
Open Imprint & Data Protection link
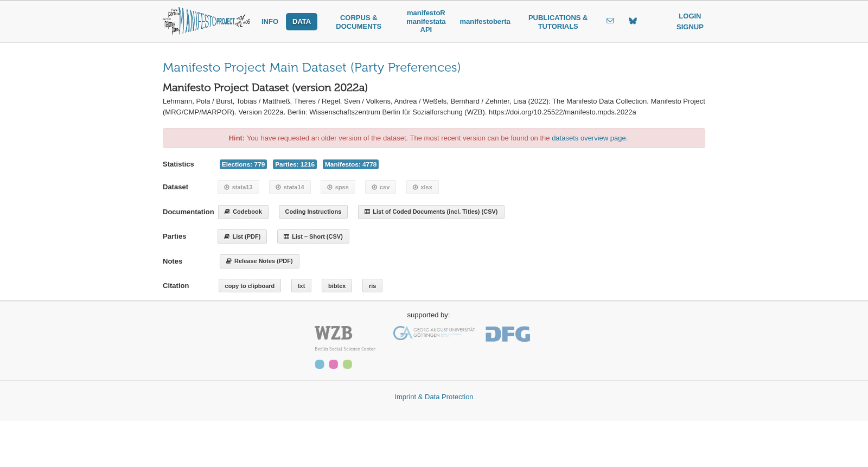point(434,397)
